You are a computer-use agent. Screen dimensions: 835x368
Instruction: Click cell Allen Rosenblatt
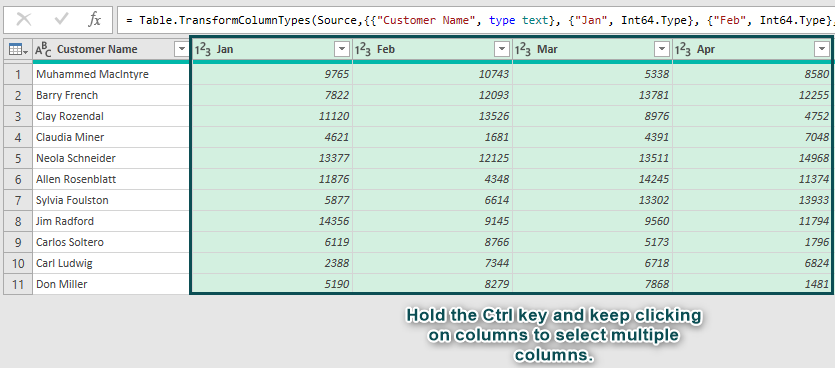111,179
